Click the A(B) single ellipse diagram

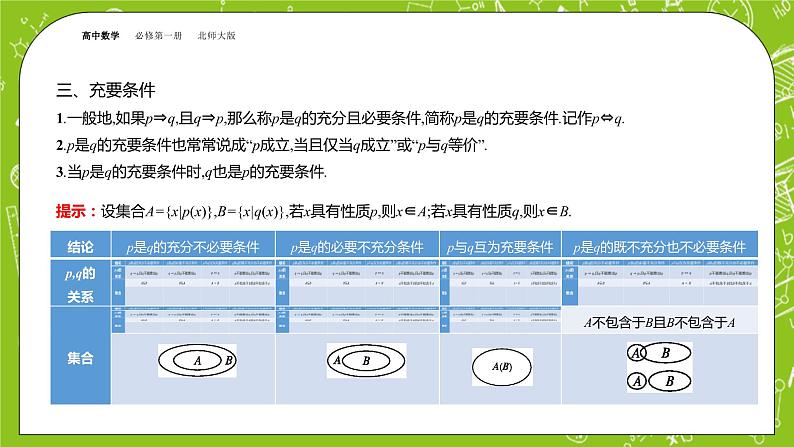[x=502, y=367]
